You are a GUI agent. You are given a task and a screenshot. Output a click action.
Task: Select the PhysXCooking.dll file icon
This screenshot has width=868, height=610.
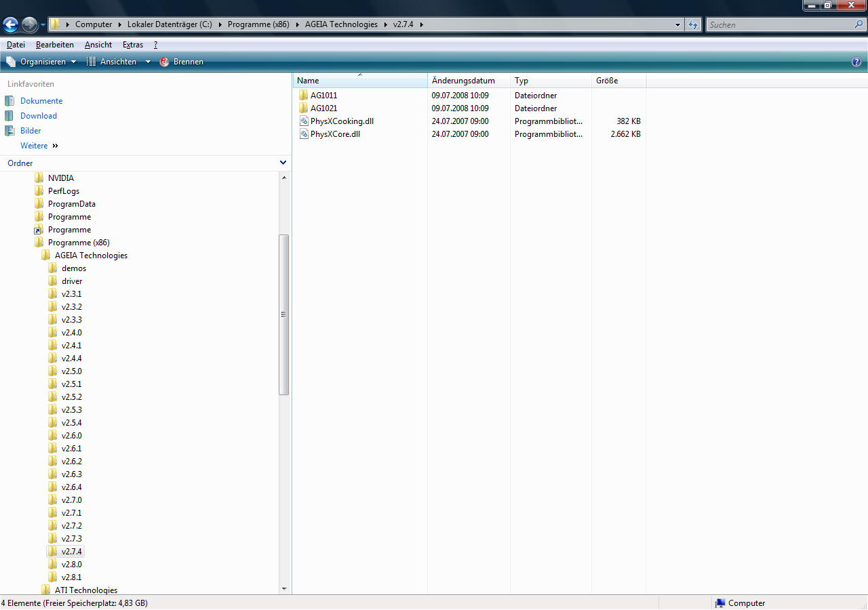(x=304, y=121)
